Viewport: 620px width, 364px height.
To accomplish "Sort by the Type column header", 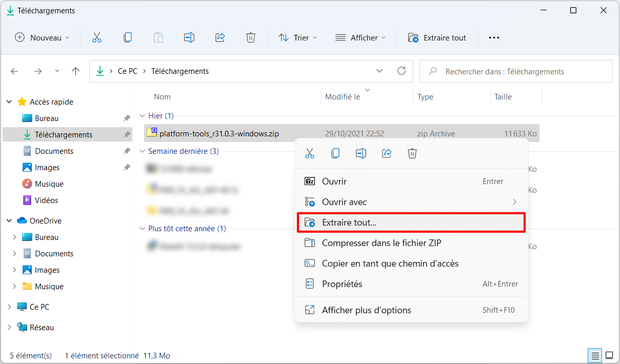I will pyautogui.click(x=425, y=97).
